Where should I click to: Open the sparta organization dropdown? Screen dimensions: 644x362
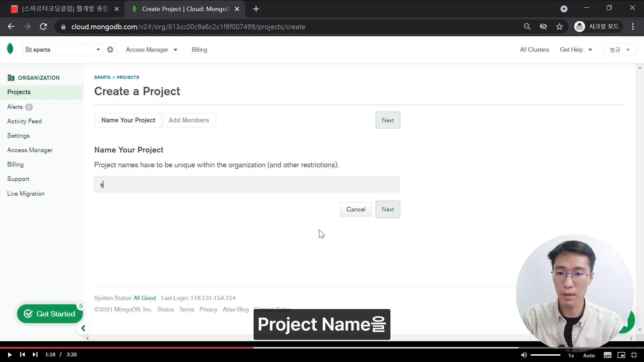pos(63,50)
